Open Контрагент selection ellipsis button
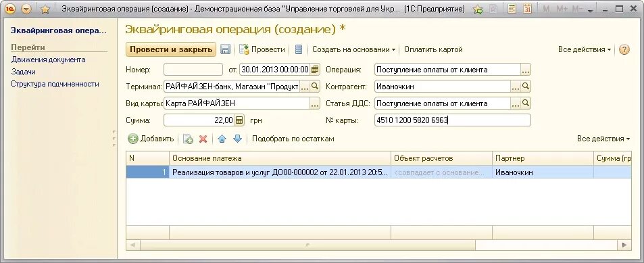The image size is (644, 263). coord(516,87)
